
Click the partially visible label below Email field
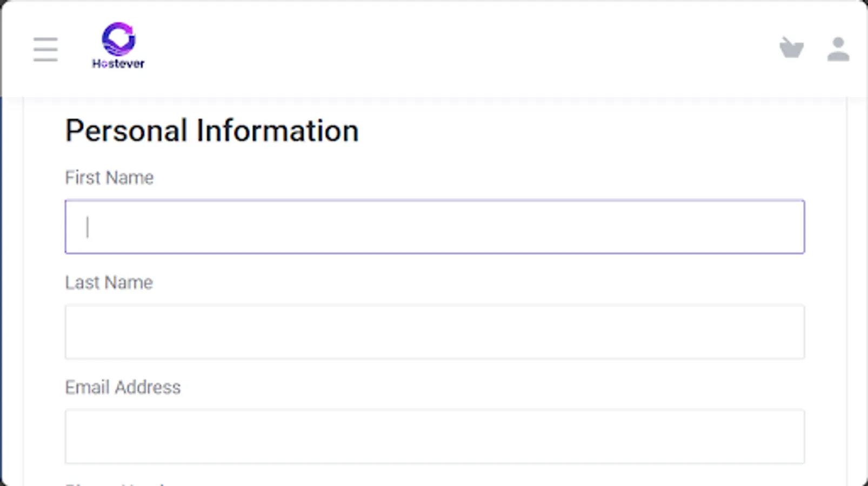(x=115, y=483)
